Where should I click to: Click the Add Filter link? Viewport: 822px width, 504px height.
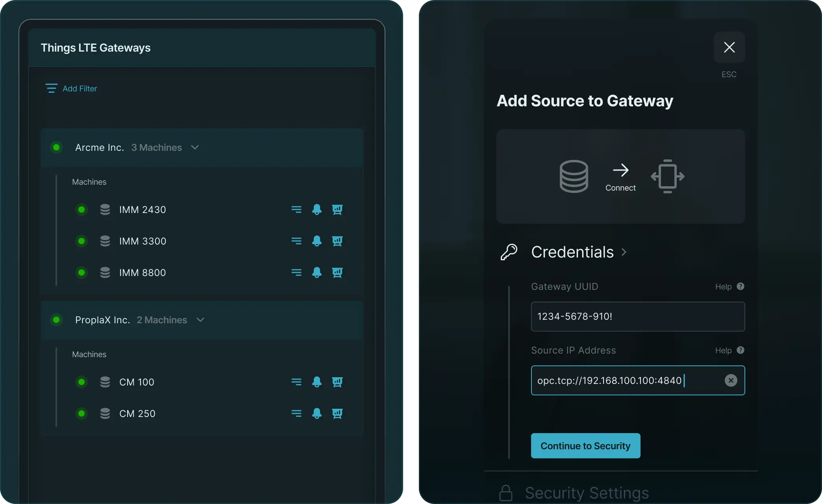coord(80,89)
